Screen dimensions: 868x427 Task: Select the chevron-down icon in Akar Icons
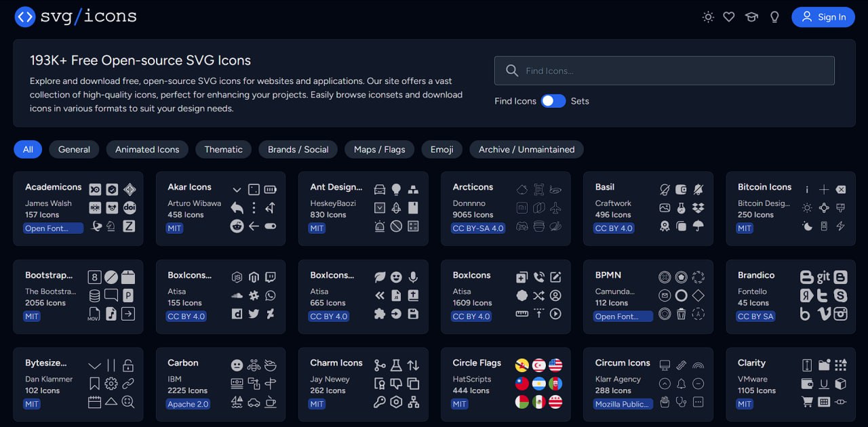click(x=237, y=190)
